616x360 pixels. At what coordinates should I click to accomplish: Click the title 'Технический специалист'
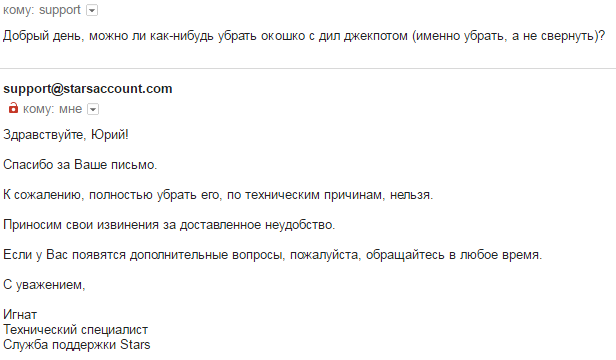pyautogui.click(x=75, y=330)
